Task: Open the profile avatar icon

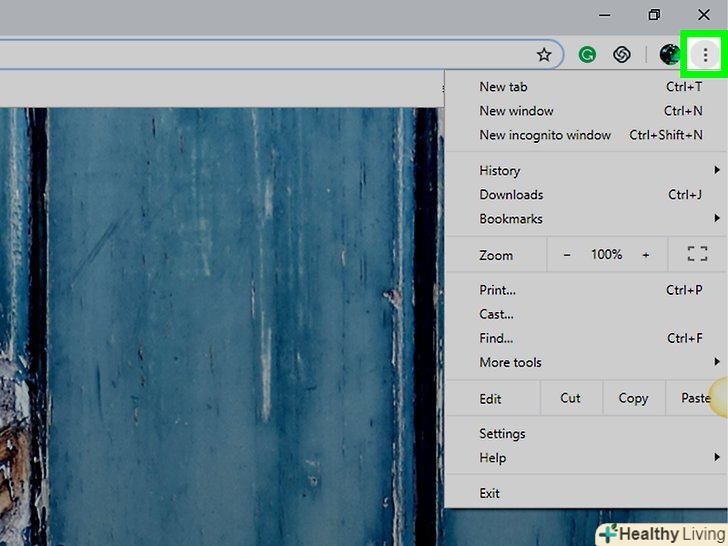Action: [669, 55]
